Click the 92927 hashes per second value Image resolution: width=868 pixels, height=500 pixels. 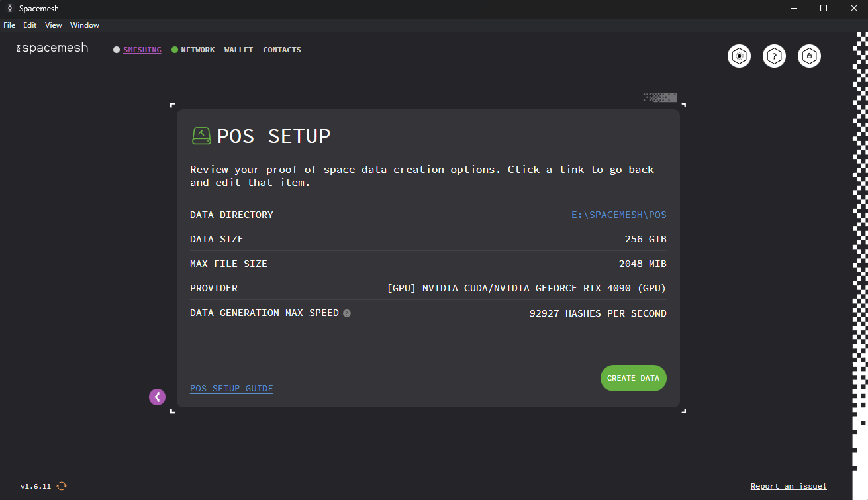click(598, 313)
